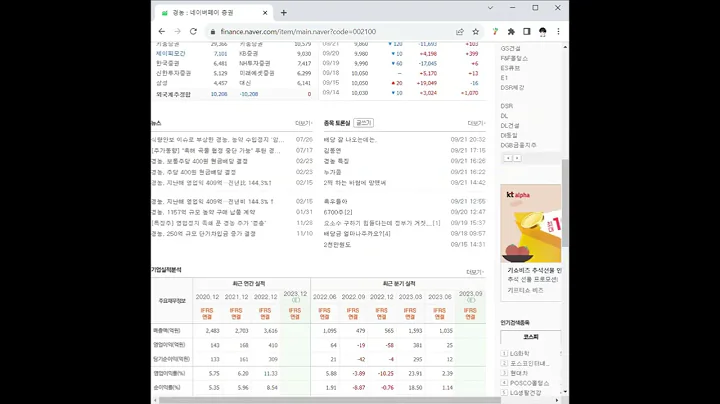Open the tab search chevron in title bar
Screen dimensions: 720x404
(490, 8)
